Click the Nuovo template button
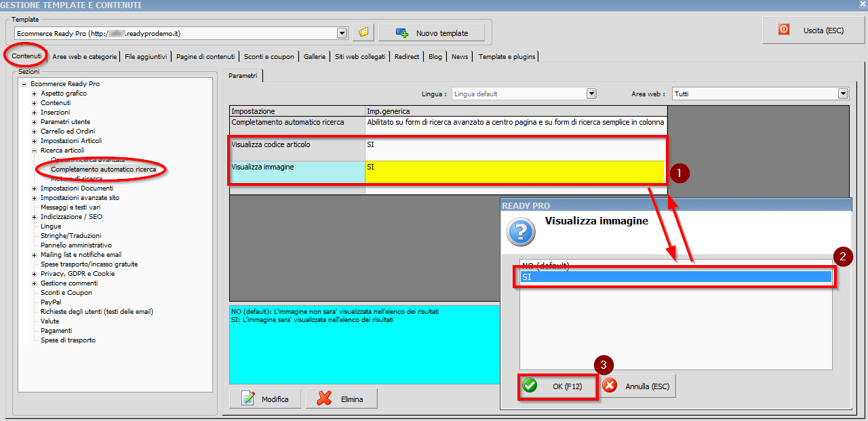The image size is (868, 421). click(x=432, y=33)
